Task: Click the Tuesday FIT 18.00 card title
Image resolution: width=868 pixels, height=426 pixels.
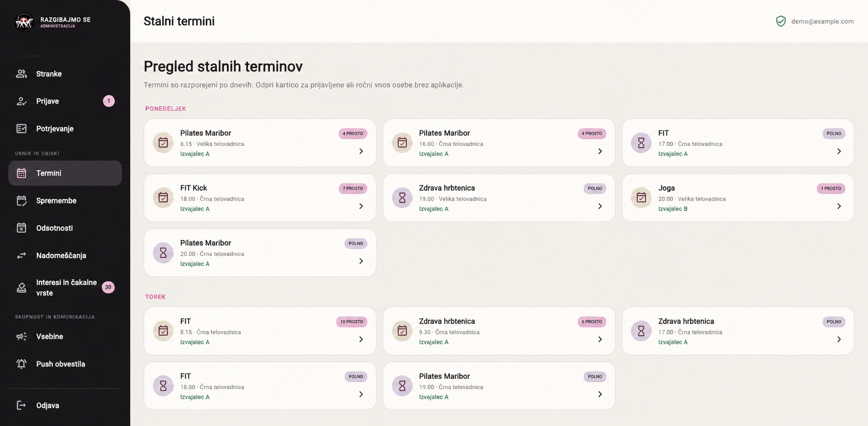Action: coord(186,376)
